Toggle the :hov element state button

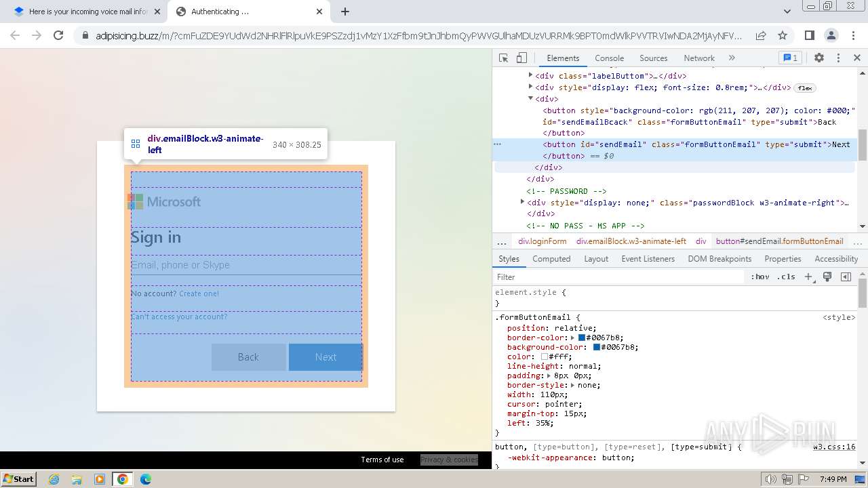pos(760,277)
